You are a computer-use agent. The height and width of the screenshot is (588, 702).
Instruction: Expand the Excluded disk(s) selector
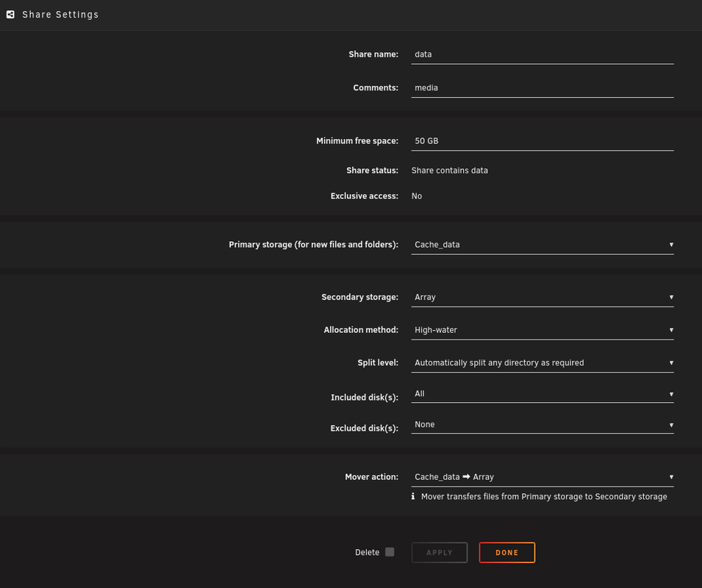click(542, 425)
